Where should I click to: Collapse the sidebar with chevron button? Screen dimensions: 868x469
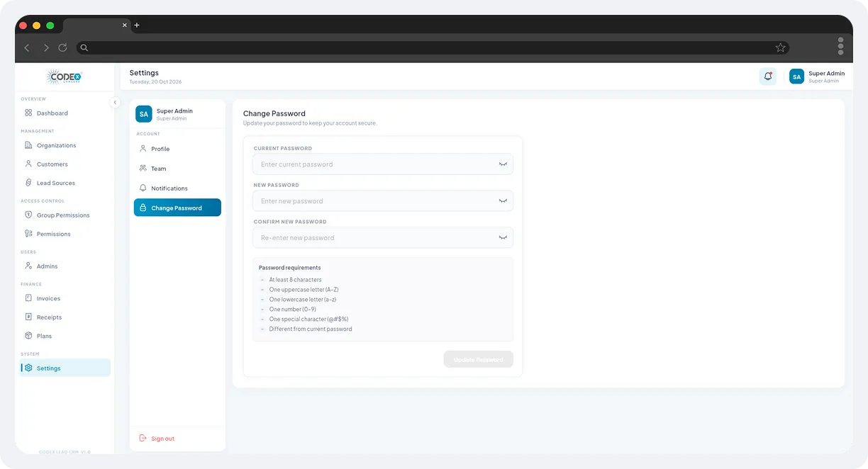115,103
